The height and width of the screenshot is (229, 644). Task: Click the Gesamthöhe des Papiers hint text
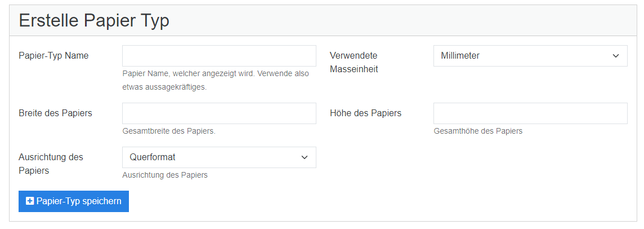[x=477, y=131]
